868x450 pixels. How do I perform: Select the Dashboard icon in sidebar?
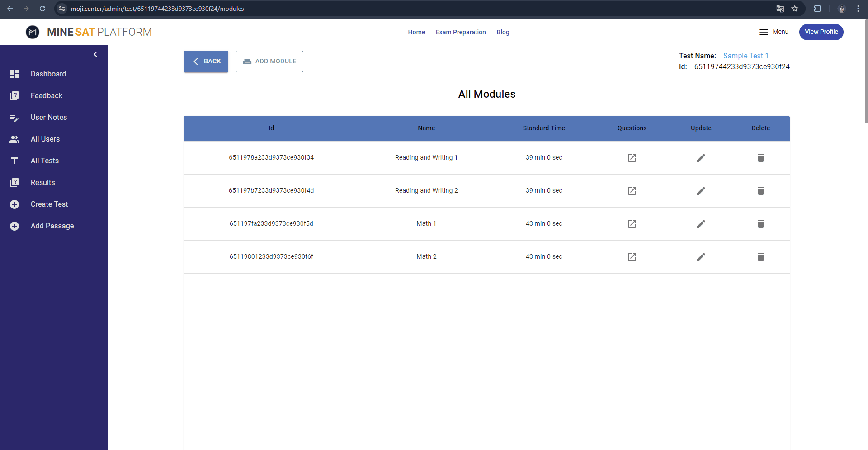pyautogui.click(x=14, y=74)
